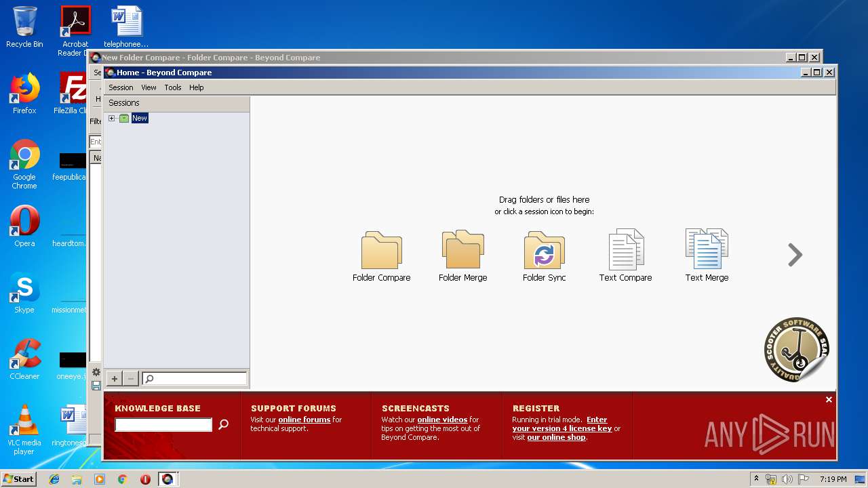The height and width of the screenshot is (488, 868).
Task: Open Chrome from the taskbar
Action: [x=122, y=479]
